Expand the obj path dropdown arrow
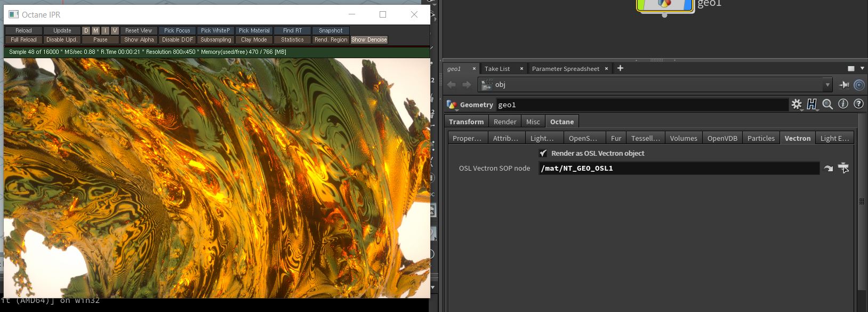Viewport: 868px width, 312px height. point(827,85)
